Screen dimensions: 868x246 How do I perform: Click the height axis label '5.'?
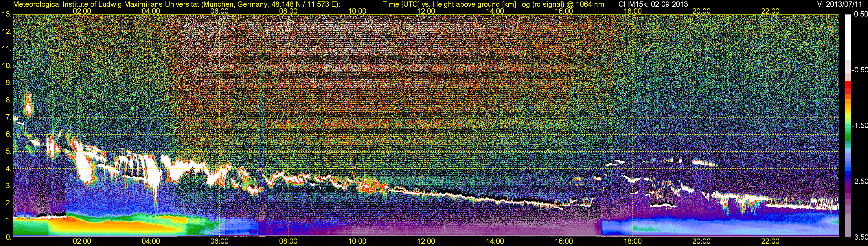(8, 152)
